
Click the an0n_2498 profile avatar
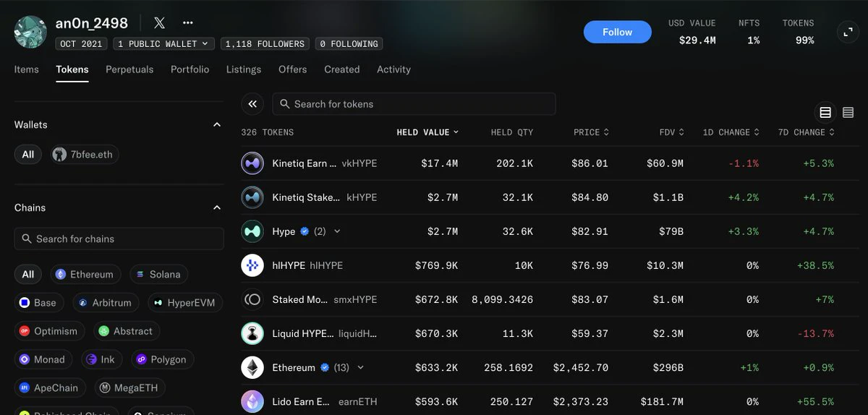point(30,32)
